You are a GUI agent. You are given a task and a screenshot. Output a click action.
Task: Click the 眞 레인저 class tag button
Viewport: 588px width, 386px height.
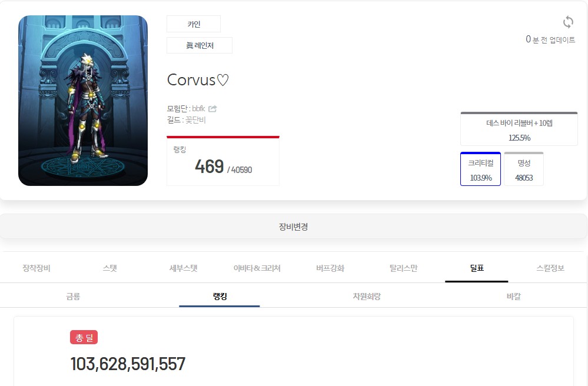click(200, 45)
